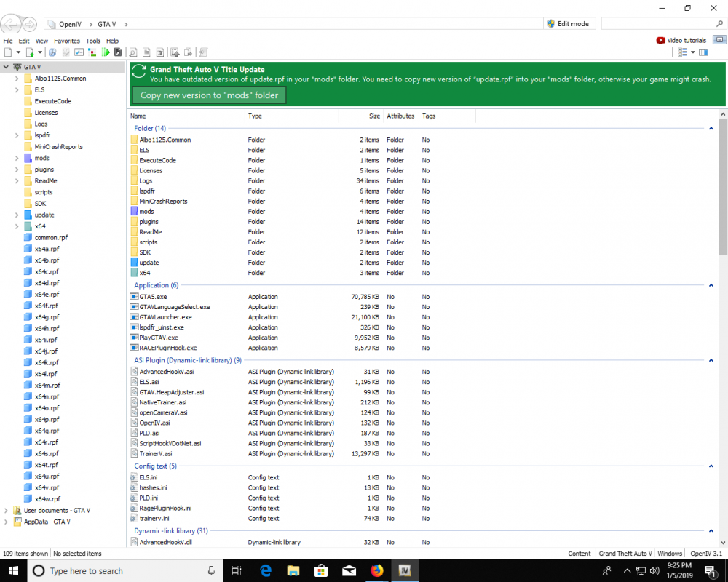This screenshot has width=728, height=582.
Task: Click the dark save disk toolbar icon
Action: [118, 52]
